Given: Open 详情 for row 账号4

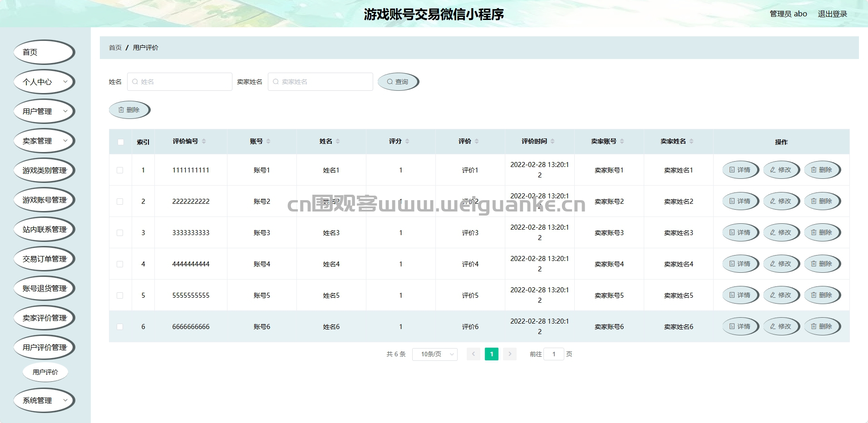Looking at the screenshot, I should click(740, 264).
